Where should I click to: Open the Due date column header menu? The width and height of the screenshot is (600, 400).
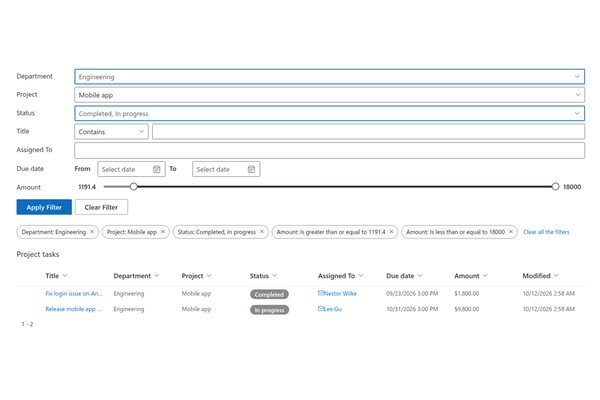[x=404, y=276]
